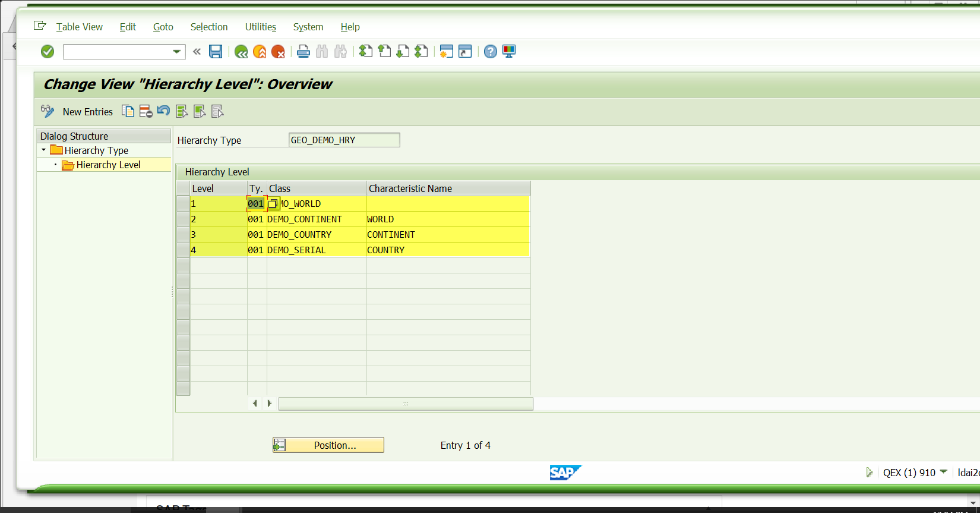Click the Print icon
This screenshot has height=513, width=980.
pyautogui.click(x=304, y=52)
